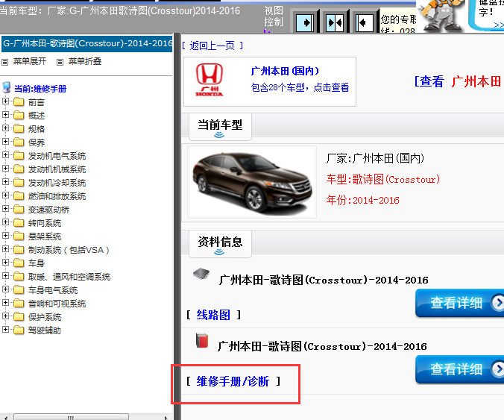This screenshot has width=504, height=420.
Task: Click 查看详细 button for wiring diagram
Action: [460, 303]
